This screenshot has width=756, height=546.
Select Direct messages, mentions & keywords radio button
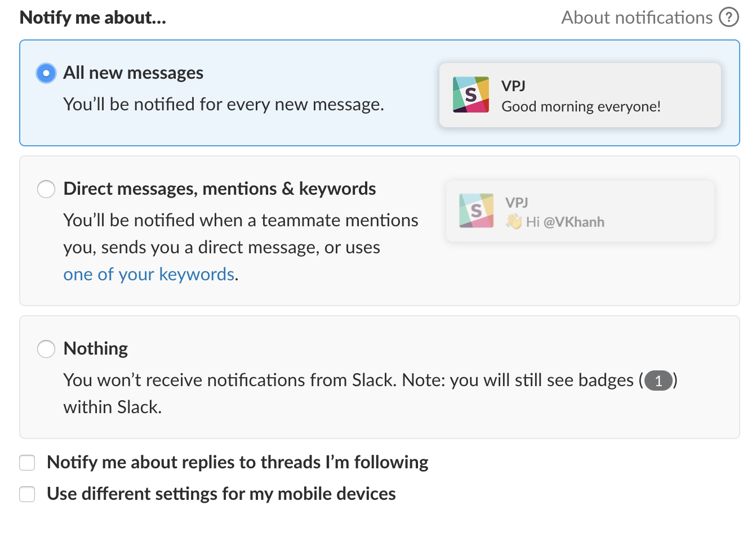click(x=46, y=189)
